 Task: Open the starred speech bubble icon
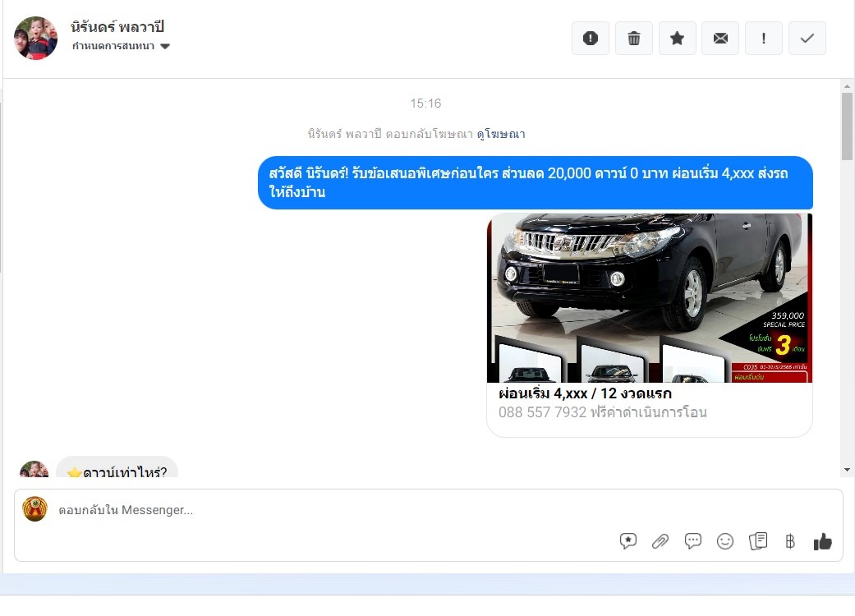[x=628, y=541]
